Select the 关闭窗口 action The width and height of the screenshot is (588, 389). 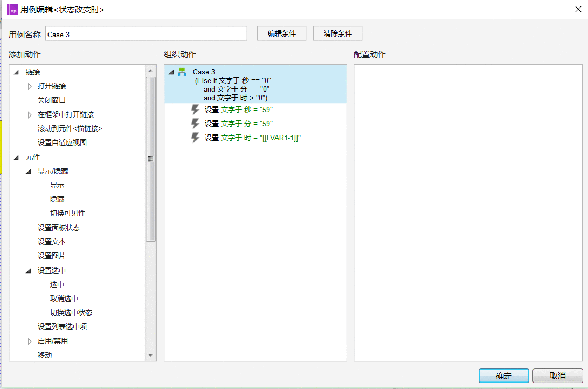pos(51,100)
